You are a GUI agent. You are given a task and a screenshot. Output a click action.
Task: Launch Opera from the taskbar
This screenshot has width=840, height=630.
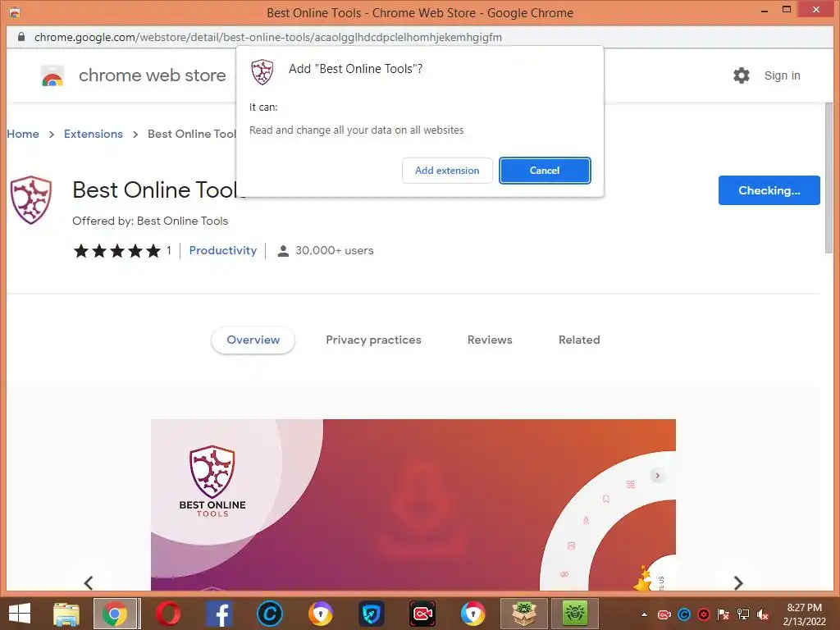click(167, 614)
